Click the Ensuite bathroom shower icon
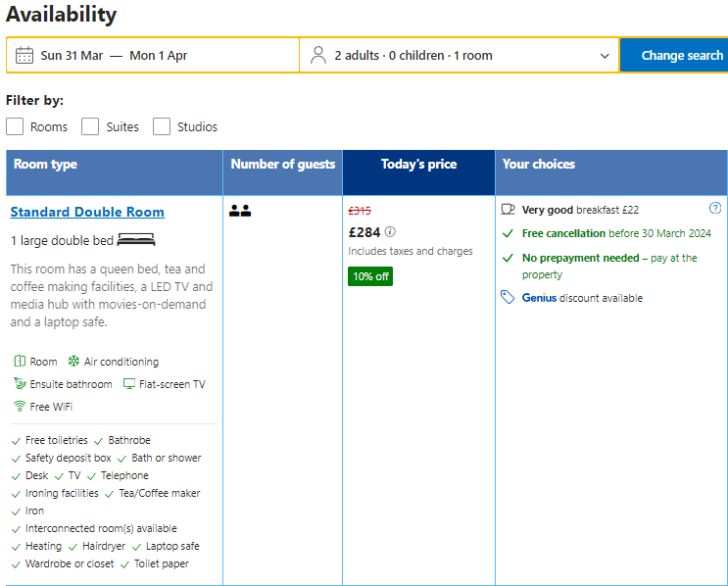 [x=20, y=383]
